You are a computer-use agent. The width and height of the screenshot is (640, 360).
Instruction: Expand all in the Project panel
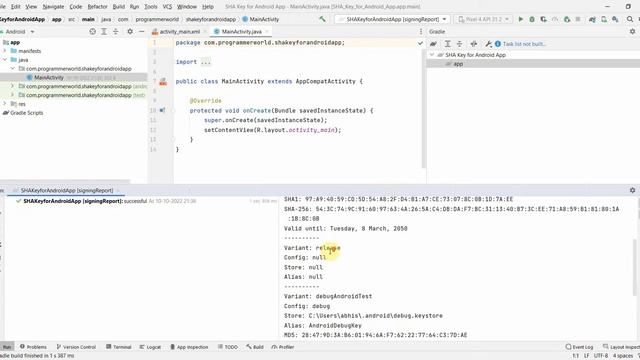tap(104, 31)
